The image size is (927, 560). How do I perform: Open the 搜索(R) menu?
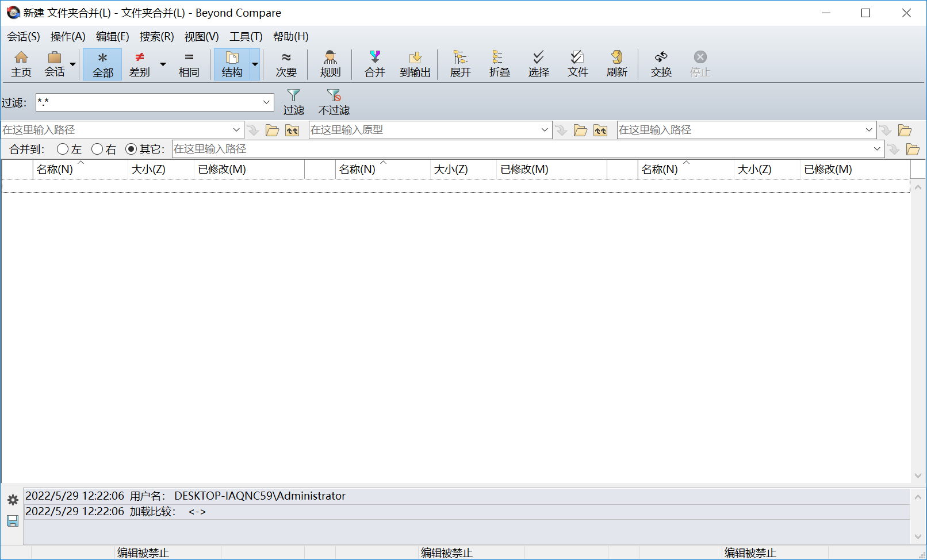point(156,37)
